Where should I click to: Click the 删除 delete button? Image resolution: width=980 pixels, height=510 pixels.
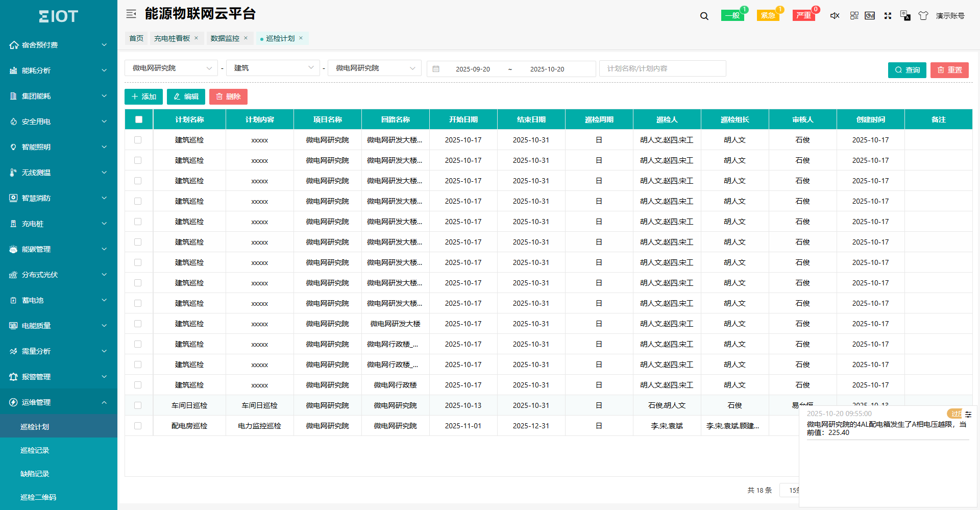(x=228, y=96)
